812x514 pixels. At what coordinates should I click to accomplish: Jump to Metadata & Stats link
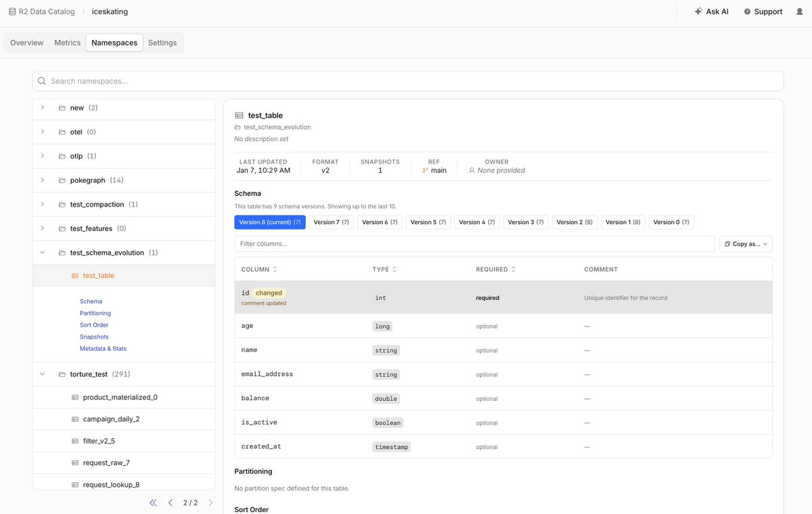[103, 349]
